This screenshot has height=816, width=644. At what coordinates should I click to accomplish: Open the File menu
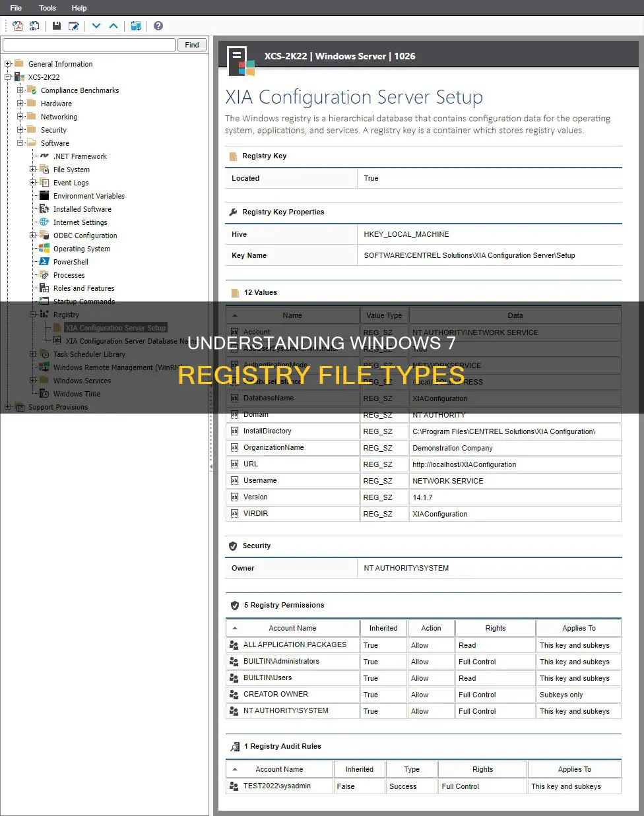click(15, 8)
